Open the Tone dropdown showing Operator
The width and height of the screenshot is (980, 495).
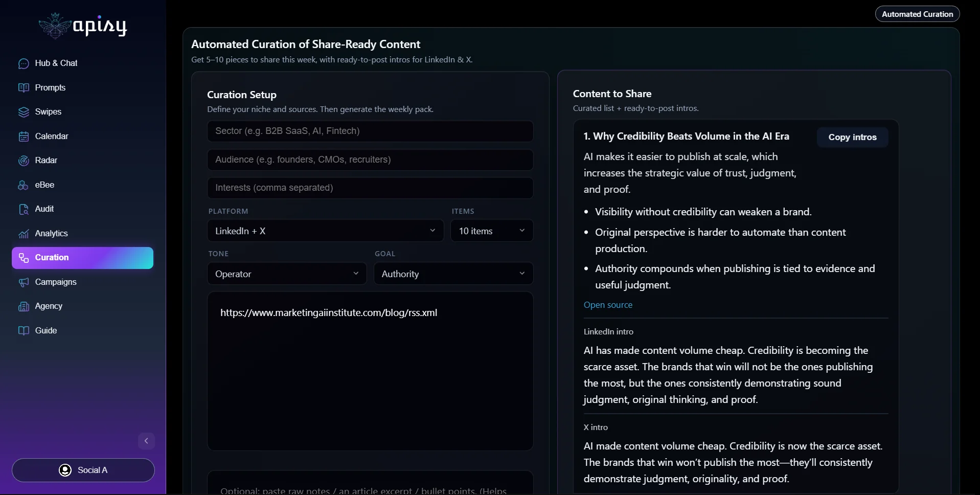[287, 274]
